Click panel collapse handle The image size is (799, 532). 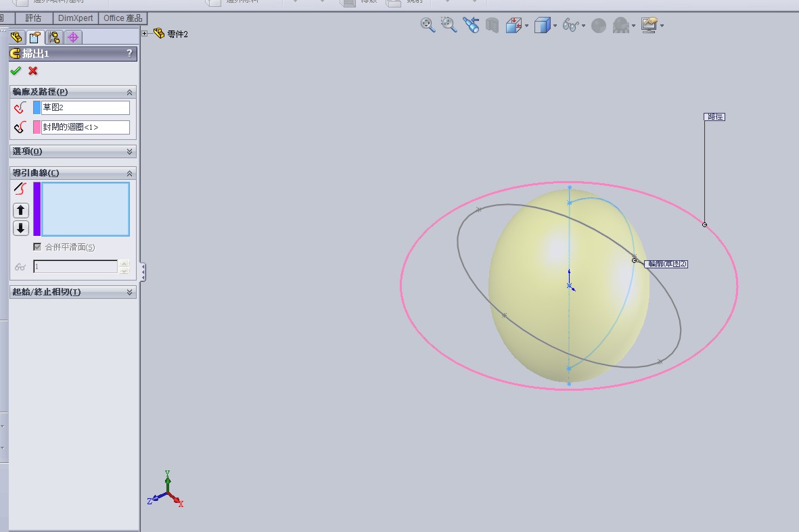(x=143, y=272)
